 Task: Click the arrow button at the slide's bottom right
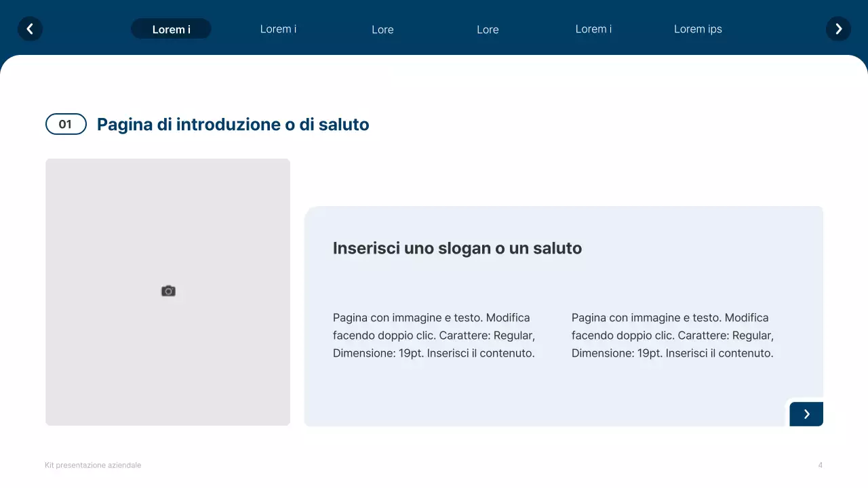806,413
